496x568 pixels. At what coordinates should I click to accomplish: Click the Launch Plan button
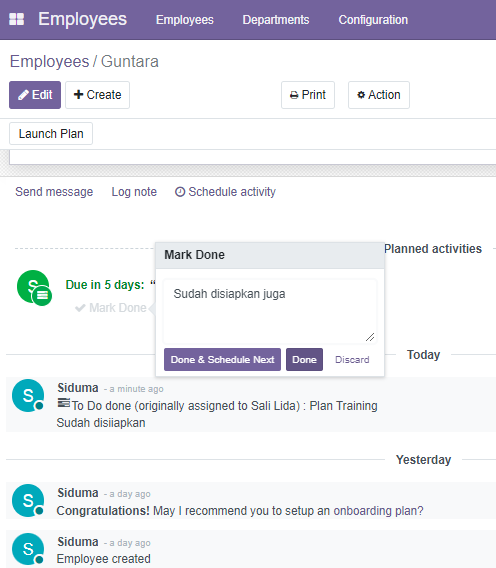51,134
